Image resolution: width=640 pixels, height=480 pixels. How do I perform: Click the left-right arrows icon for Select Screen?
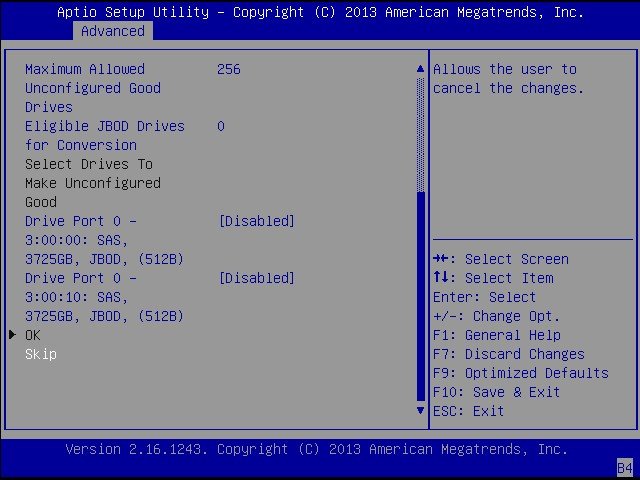pos(440,259)
